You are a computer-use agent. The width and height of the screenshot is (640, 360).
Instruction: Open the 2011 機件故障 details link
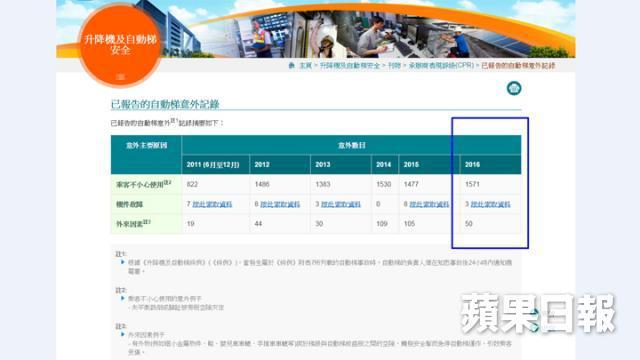coord(212,204)
